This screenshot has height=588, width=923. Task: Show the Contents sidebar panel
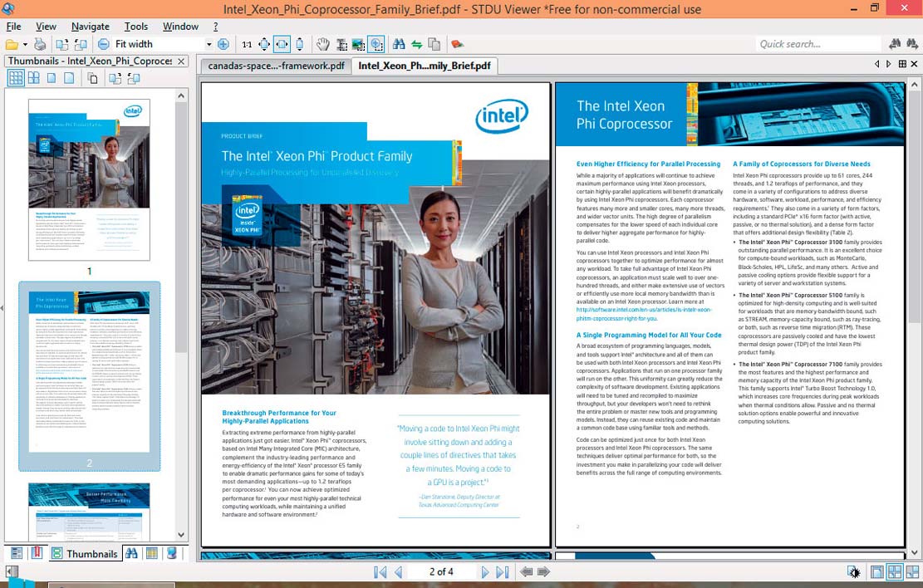click(17, 553)
